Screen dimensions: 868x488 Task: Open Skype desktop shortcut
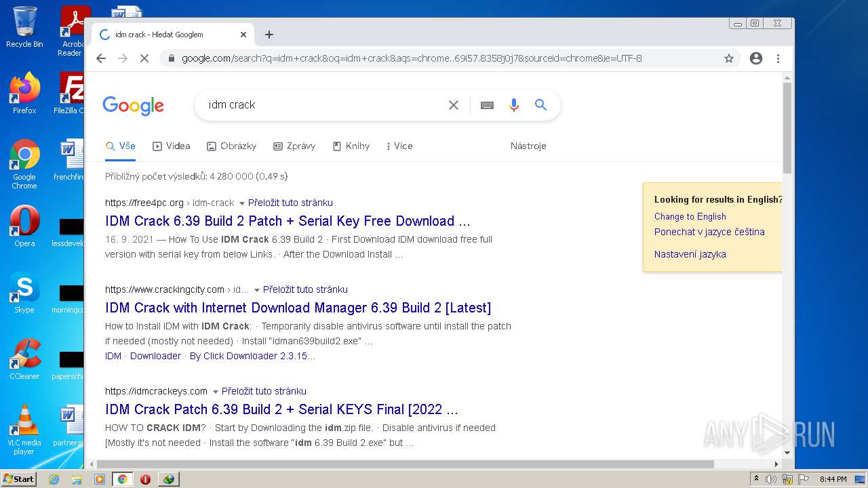[24, 293]
